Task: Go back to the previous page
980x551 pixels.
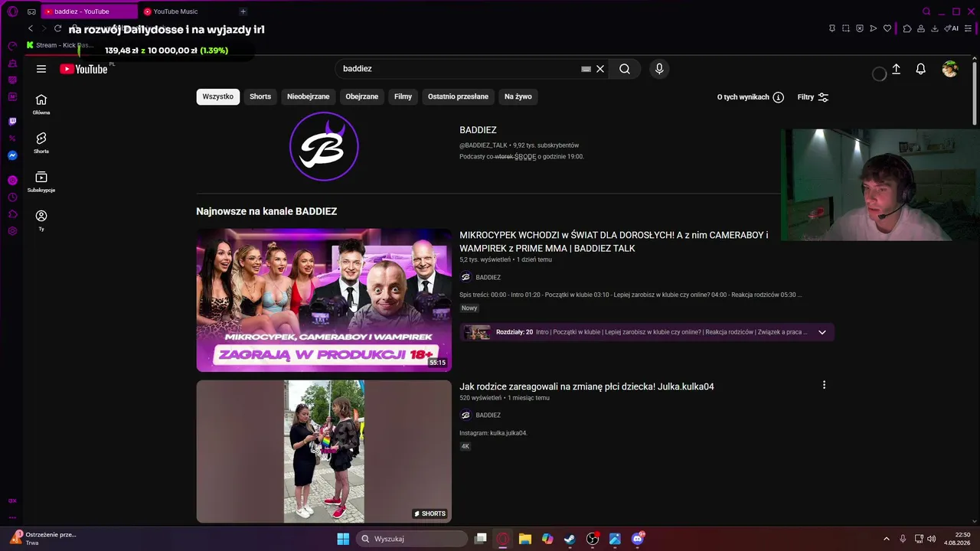Action: (31, 29)
